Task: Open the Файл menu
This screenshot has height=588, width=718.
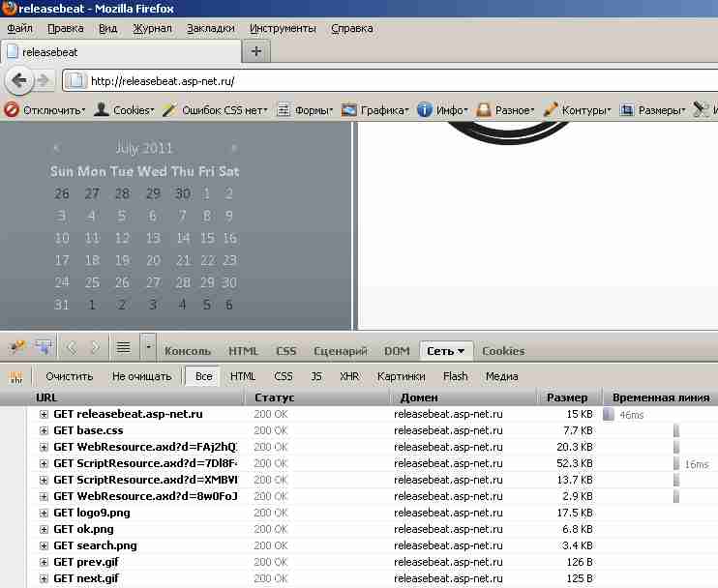Action: click(19, 28)
